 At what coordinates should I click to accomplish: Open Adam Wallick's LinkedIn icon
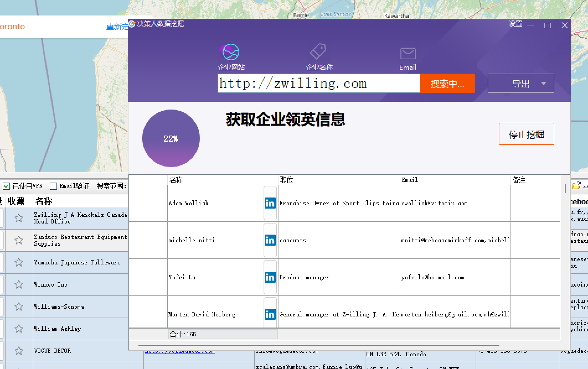pos(270,203)
